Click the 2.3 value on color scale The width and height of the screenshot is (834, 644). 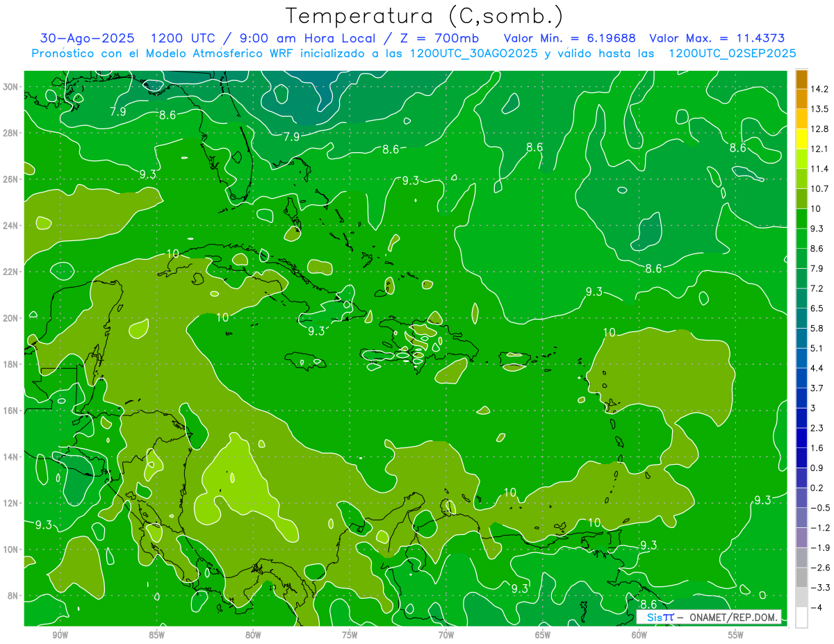coord(817,428)
